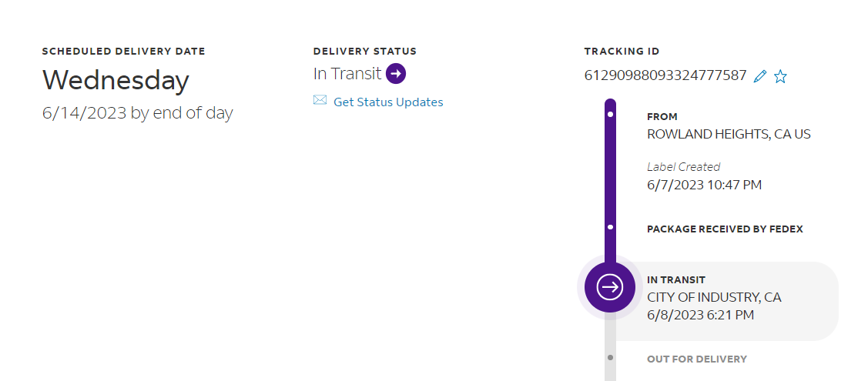Click the Package Received by FedEx marker dot
Screen dimensions: 868x381
(x=610, y=228)
